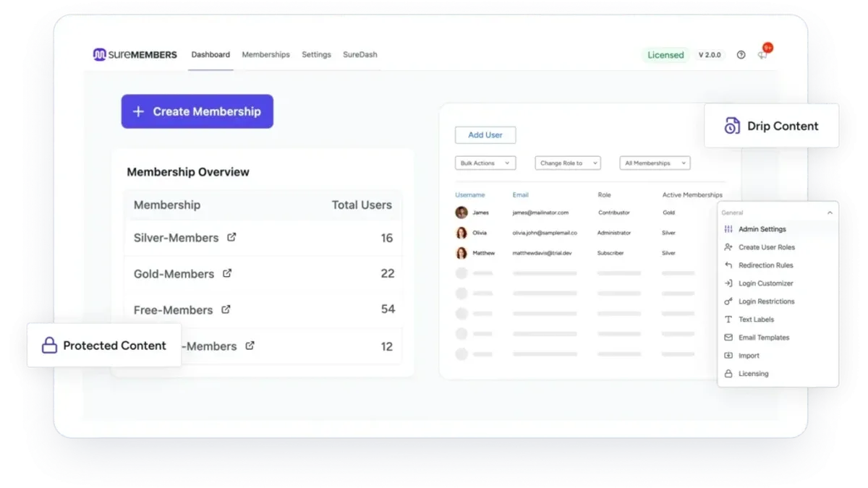Open the Bulk Actions dropdown

click(485, 163)
